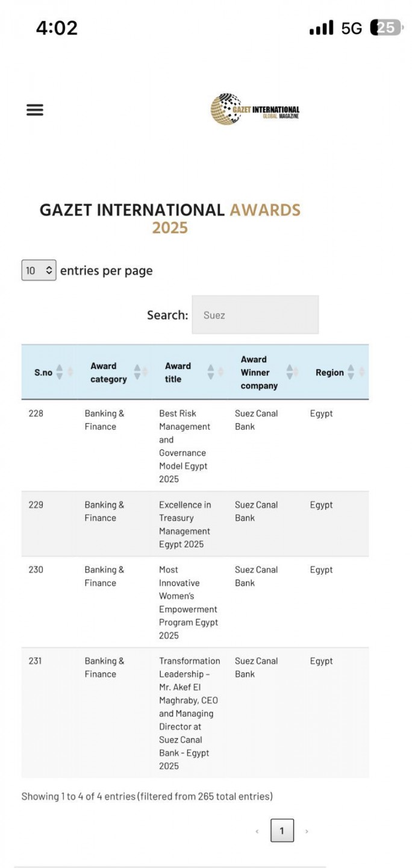The image size is (412, 868).
Task: Click the Search field containing Suez
Action: coord(255,315)
